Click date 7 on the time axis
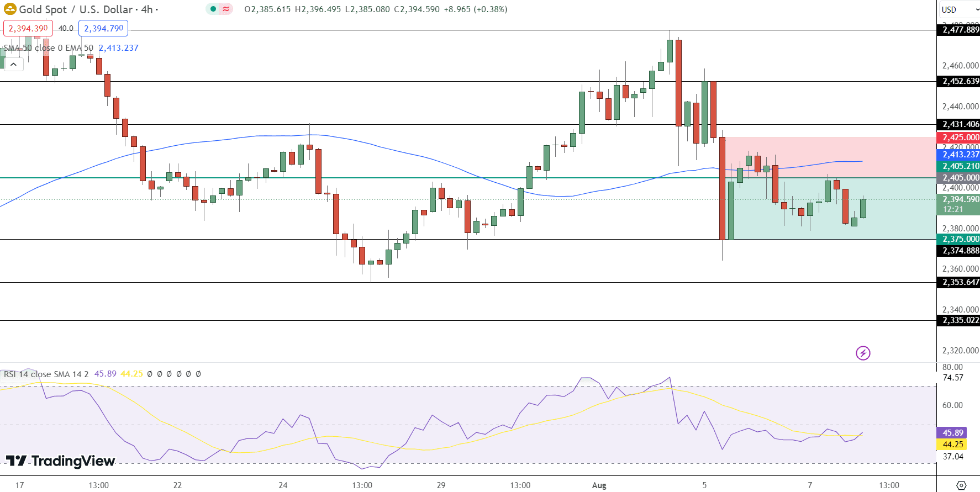The image size is (980, 492). click(x=810, y=485)
